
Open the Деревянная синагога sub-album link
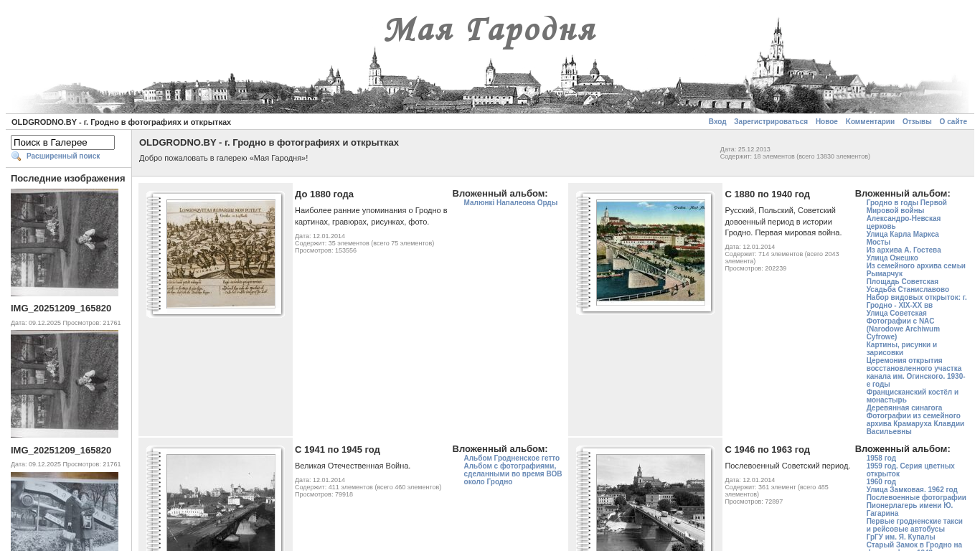904,408
